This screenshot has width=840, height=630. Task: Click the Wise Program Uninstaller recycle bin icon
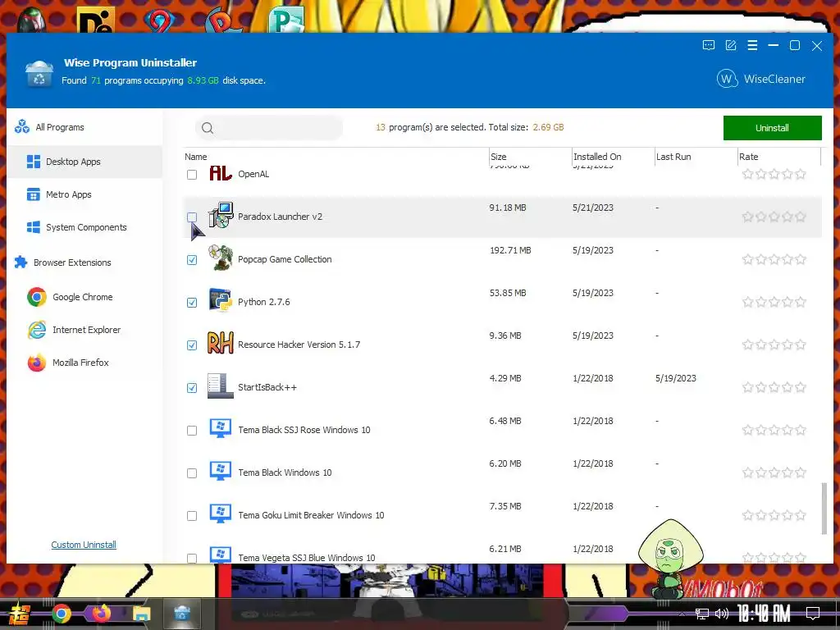click(x=39, y=74)
